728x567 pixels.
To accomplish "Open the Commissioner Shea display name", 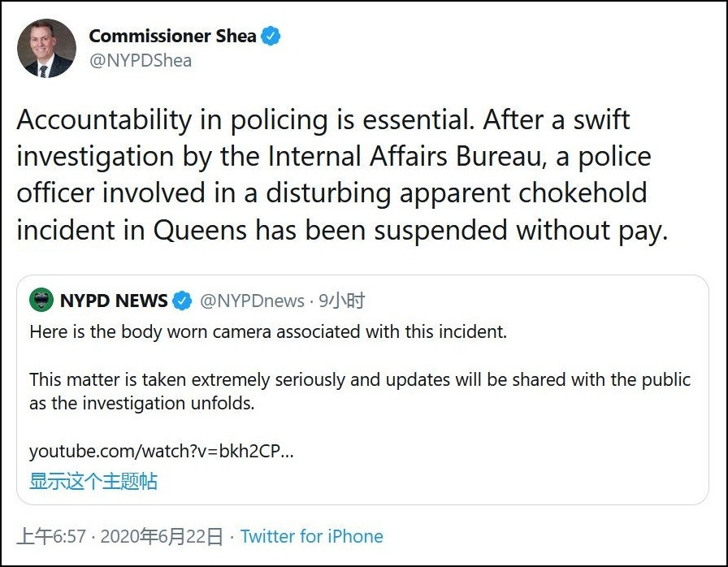I will (172, 37).
